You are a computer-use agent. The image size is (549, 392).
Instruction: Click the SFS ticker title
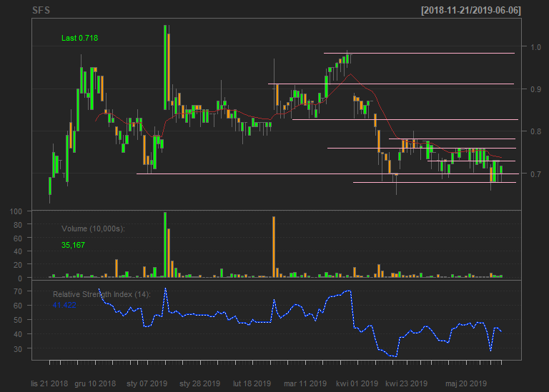point(41,10)
